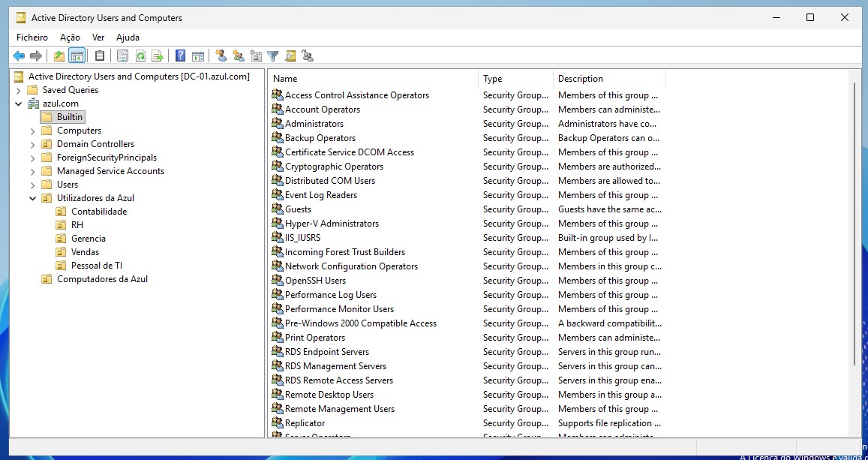Screen dimensions: 868x460
Task: Click the Contabilidade OU folder icon
Action: pyautogui.click(x=62, y=212)
